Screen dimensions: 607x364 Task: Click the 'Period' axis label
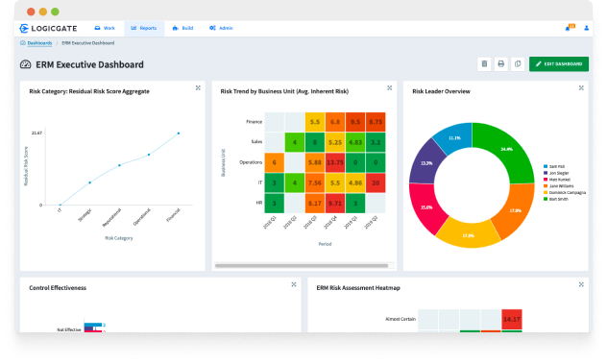tap(325, 244)
